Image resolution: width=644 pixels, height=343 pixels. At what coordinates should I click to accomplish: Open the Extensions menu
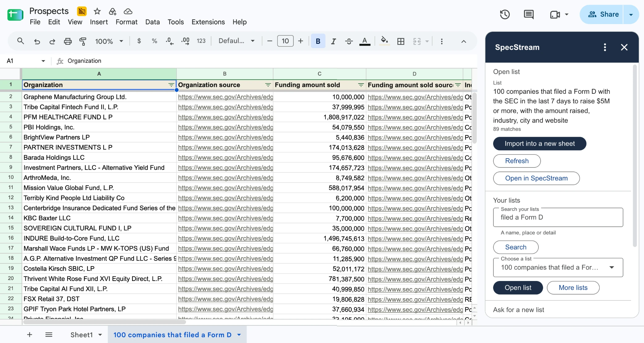pos(208,22)
